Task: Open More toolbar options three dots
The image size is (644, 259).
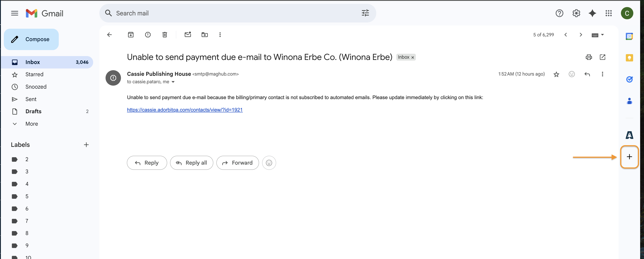Action: pos(220,34)
